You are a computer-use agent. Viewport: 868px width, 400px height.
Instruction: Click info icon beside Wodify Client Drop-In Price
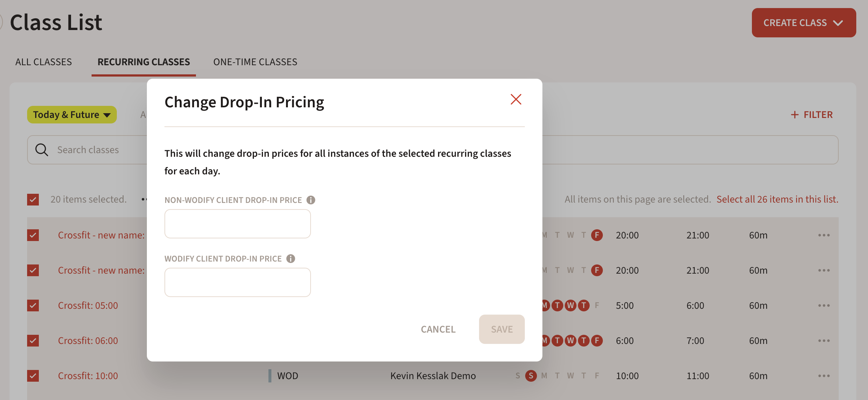(291, 259)
